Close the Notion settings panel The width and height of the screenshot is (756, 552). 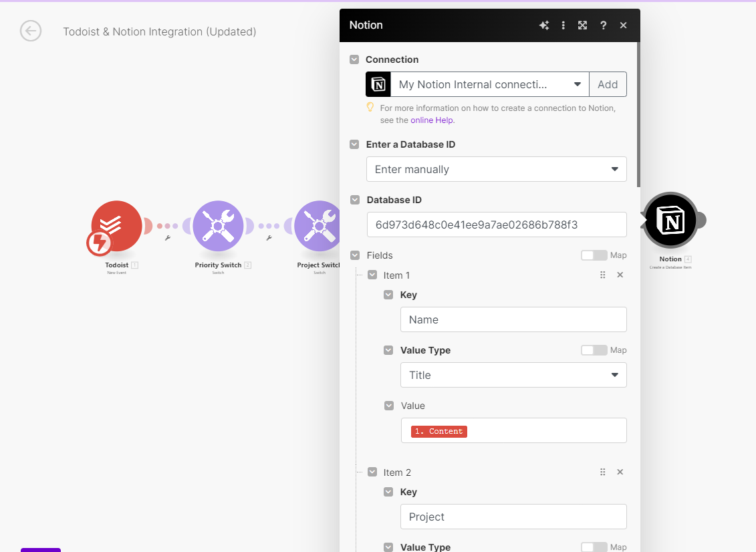pos(624,25)
